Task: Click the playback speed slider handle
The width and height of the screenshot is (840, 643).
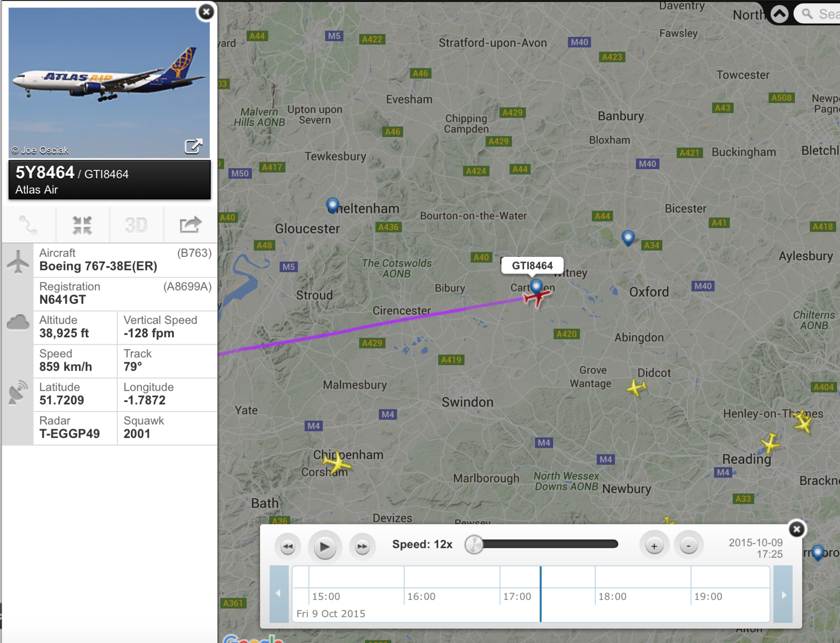Action: (x=474, y=544)
